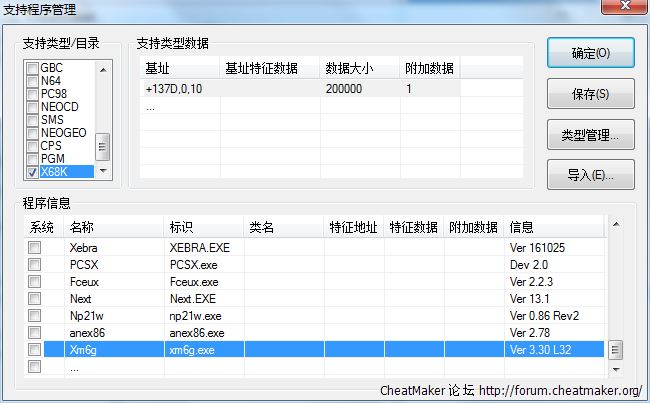
Task: Open 类型管理 type management dialog
Action: point(590,134)
